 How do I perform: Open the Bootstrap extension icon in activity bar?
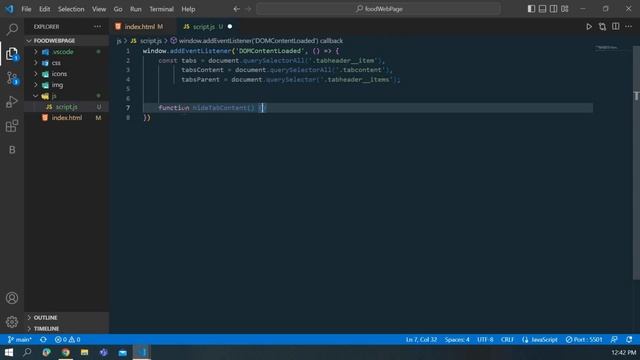12,150
